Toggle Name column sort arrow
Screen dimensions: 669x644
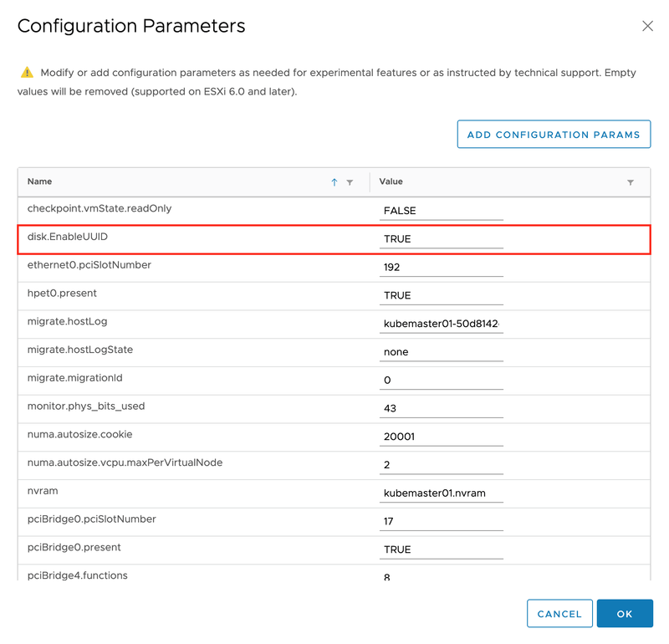(334, 182)
